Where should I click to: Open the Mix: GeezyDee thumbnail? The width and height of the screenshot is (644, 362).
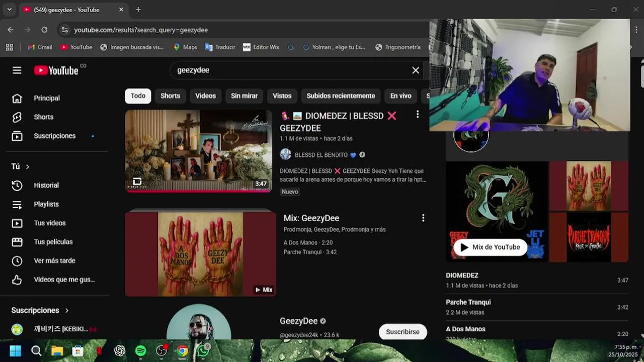[200, 254]
